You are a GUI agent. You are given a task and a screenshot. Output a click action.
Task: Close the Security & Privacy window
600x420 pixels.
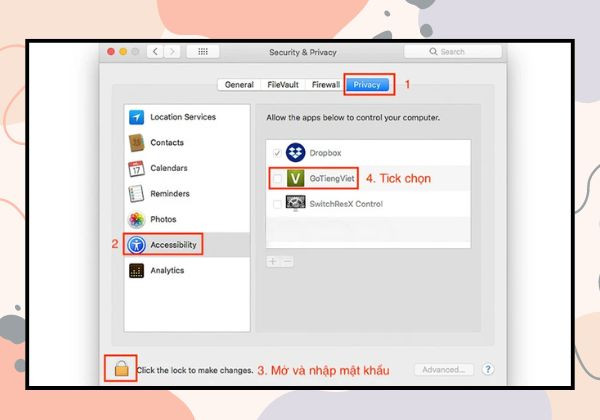[x=111, y=52]
